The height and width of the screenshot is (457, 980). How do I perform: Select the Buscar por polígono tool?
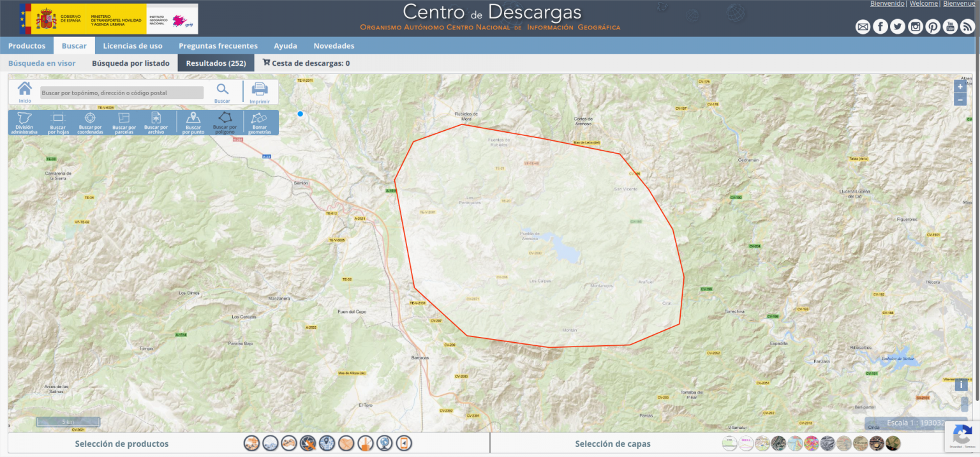tap(225, 122)
